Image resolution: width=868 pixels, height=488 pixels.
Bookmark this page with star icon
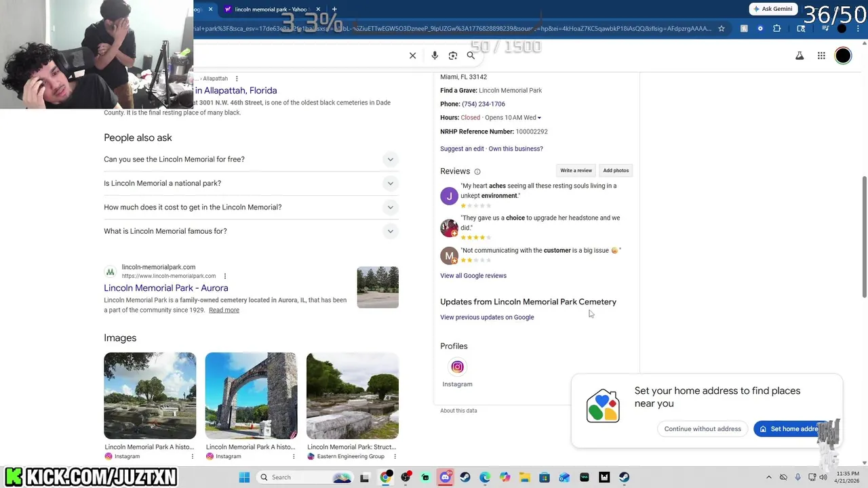pyautogui.click(x=722, y=28)
